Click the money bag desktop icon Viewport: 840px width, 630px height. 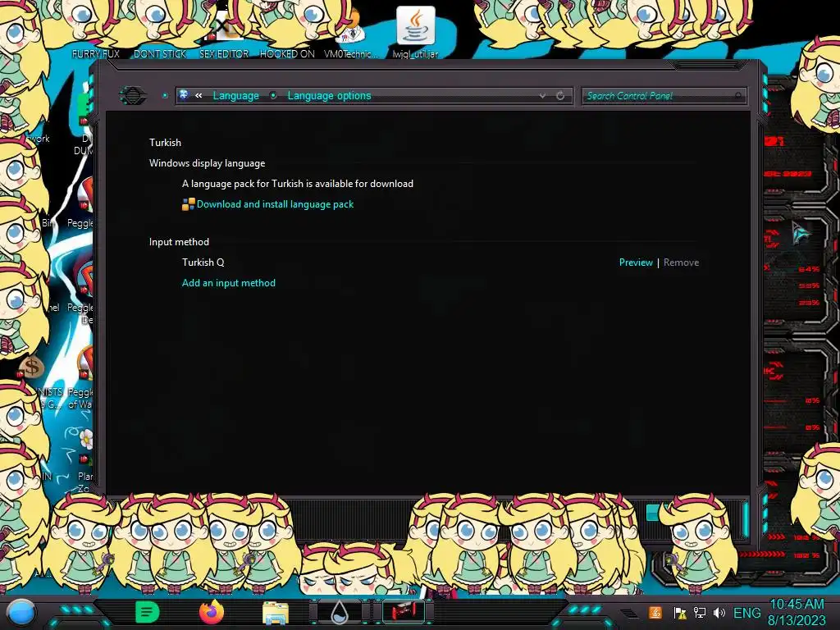pos(31,367)
